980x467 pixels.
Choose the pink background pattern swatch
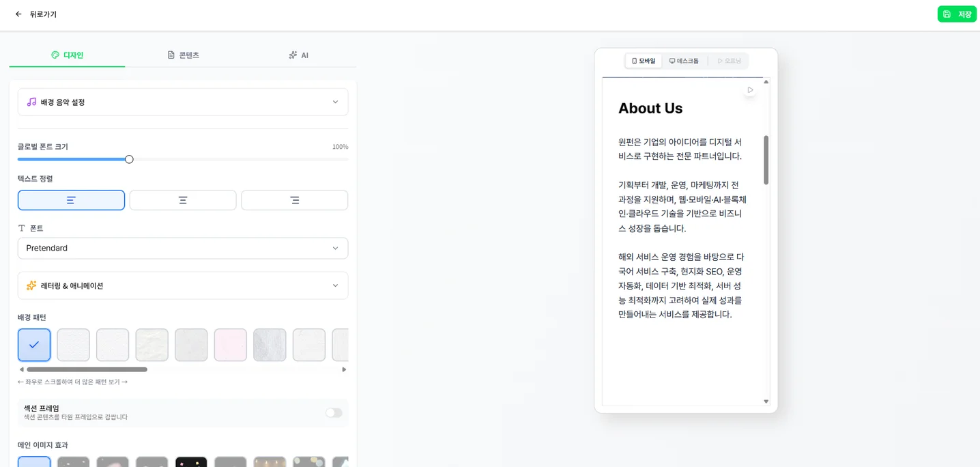tap(231, 345)
